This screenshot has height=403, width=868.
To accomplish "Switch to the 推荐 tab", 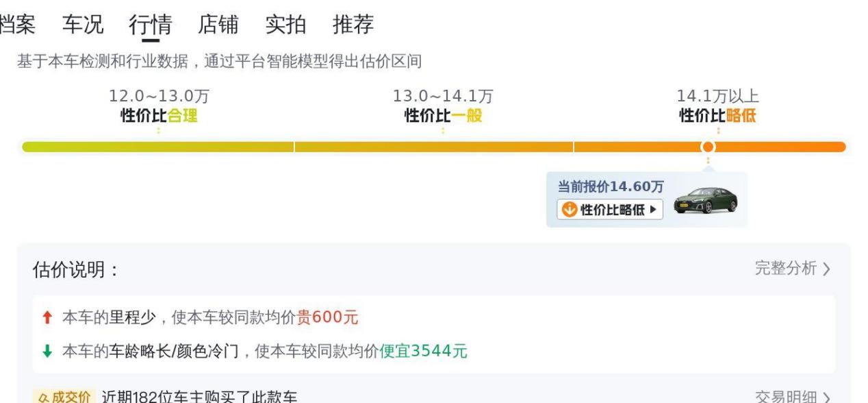I will pyautogui.click(x=353, y=25).
